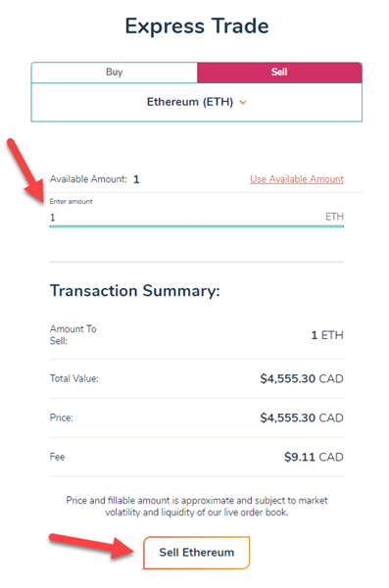Focus the Enter amount input field
This screenshot has width=389, height=588.
197,217
